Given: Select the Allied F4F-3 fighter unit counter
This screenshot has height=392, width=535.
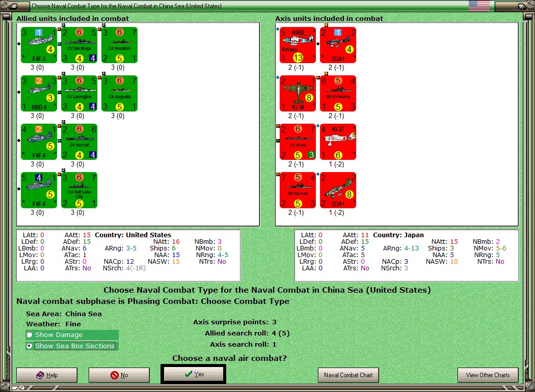Looking at the screenshot, I should click(x=39, y=45).
